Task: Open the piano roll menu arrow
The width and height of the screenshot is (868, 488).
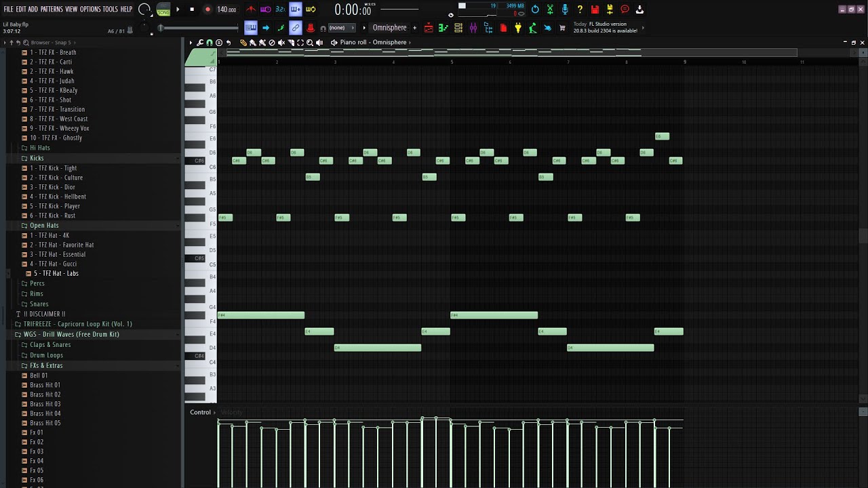Action: click(x=191, y=42)
